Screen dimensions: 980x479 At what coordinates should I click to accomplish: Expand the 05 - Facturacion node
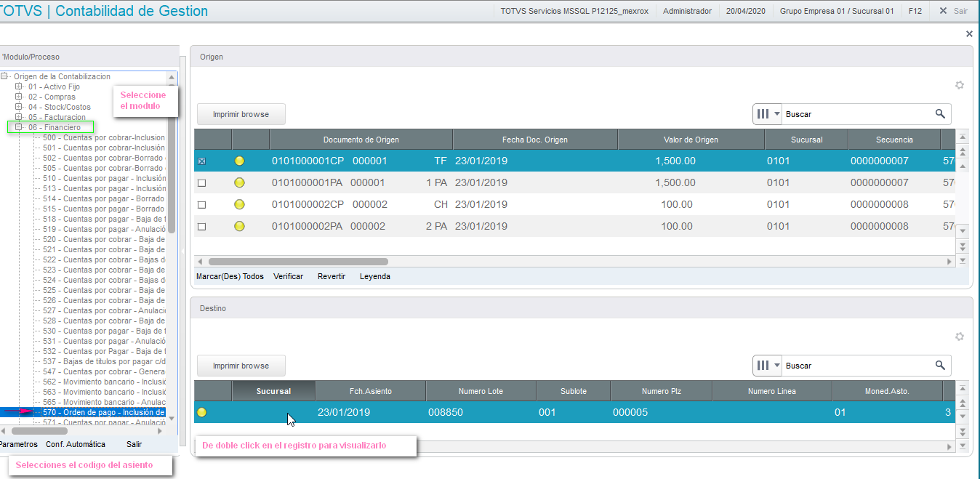19,117
